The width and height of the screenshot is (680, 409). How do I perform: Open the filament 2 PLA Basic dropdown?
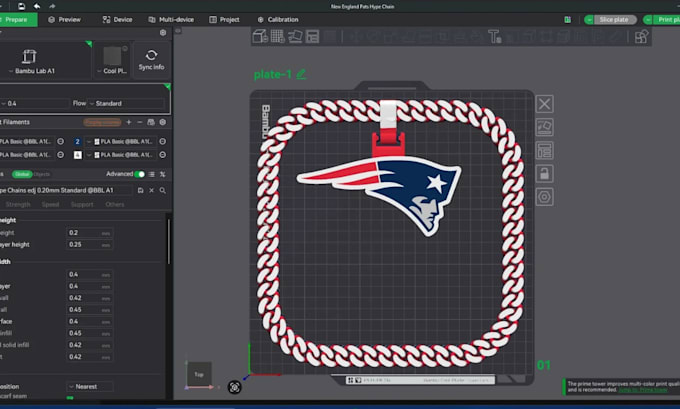121,141
